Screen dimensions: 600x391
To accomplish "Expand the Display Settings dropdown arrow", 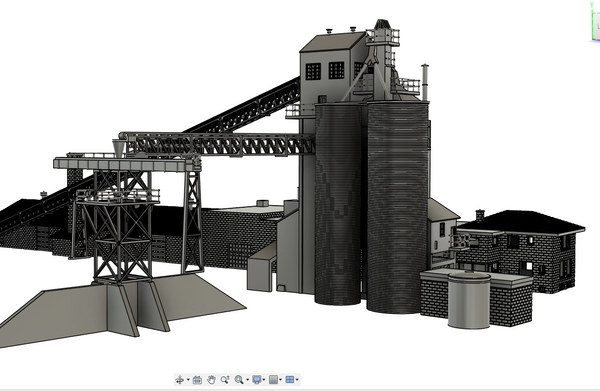I will pyautogui.click(x=264, y=380).
